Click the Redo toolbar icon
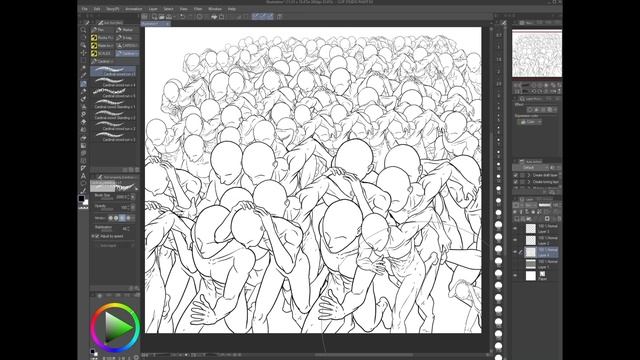Image resolution: width=640 pixels, height=360 pixels. tap(190, 17)
